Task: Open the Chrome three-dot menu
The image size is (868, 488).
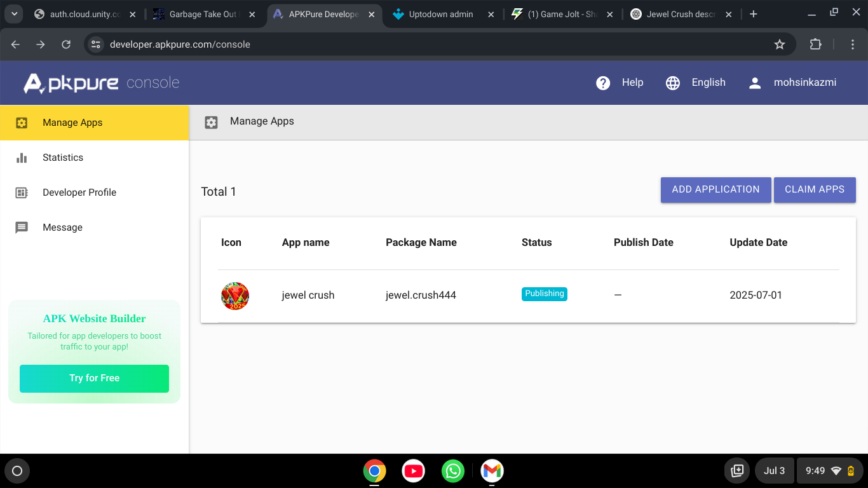Action: (853, 44)
